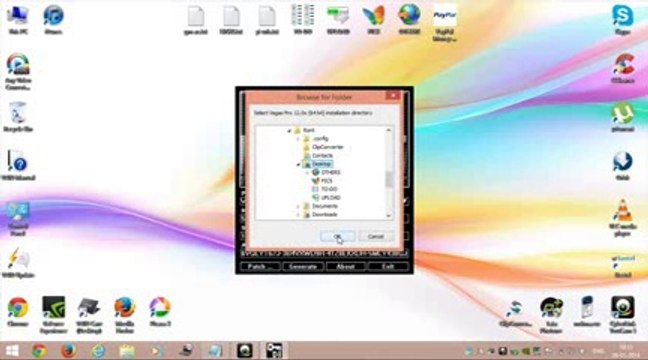Open Google Chrome desktop shortcut
The height and width of the screenshot is (360, 648).
(18, 312)
